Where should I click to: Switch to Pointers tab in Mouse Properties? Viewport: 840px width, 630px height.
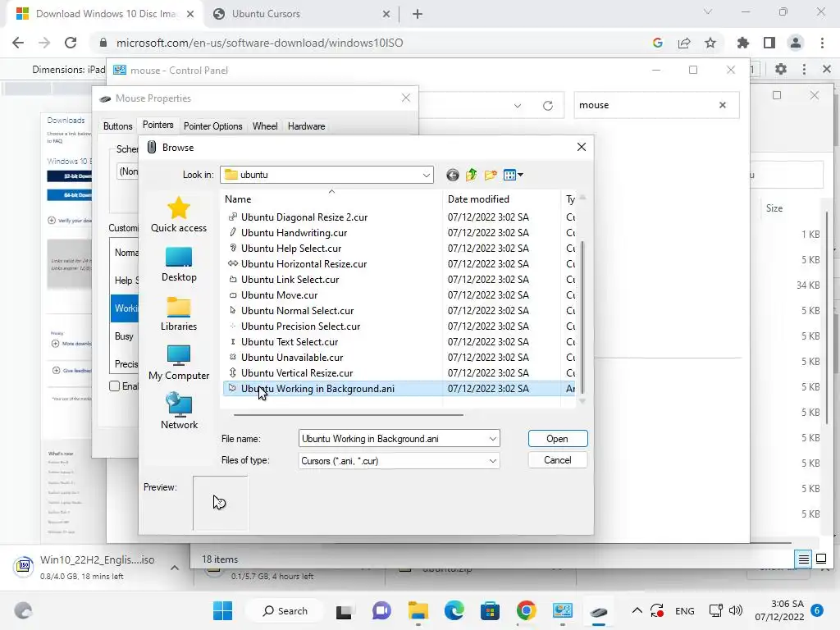click(158, 125)
